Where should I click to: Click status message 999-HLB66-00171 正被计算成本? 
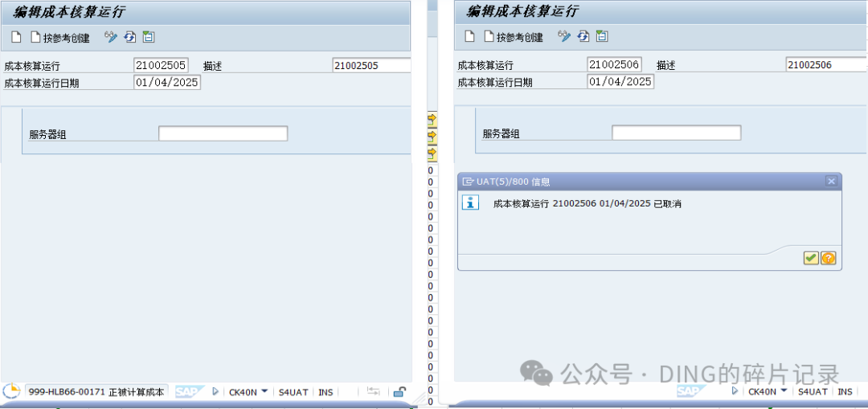click(96, 392)
